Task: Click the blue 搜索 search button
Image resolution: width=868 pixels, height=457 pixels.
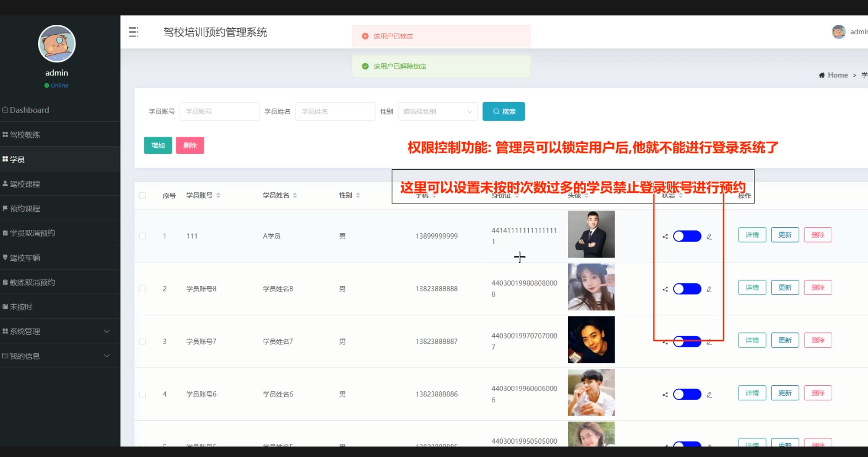Action: point(503,111)
